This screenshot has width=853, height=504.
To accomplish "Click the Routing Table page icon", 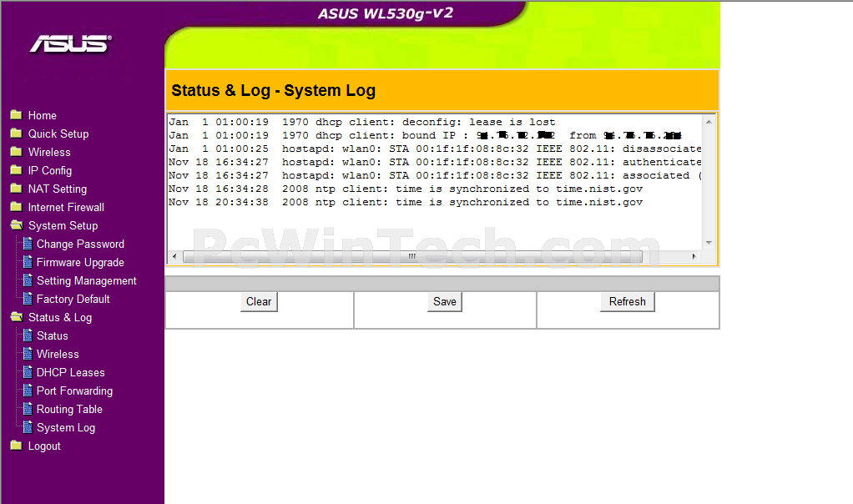I will tap(28, 409).
